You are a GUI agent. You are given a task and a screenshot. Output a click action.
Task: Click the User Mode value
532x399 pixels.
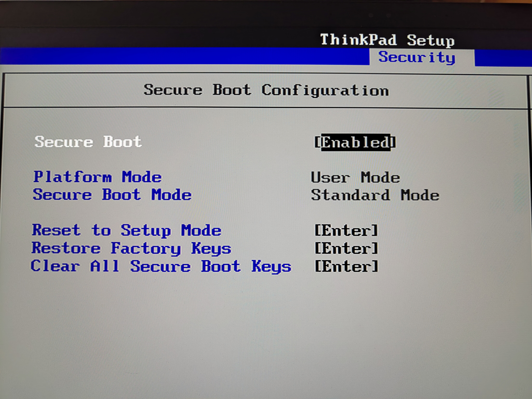[x=355, y=178]
